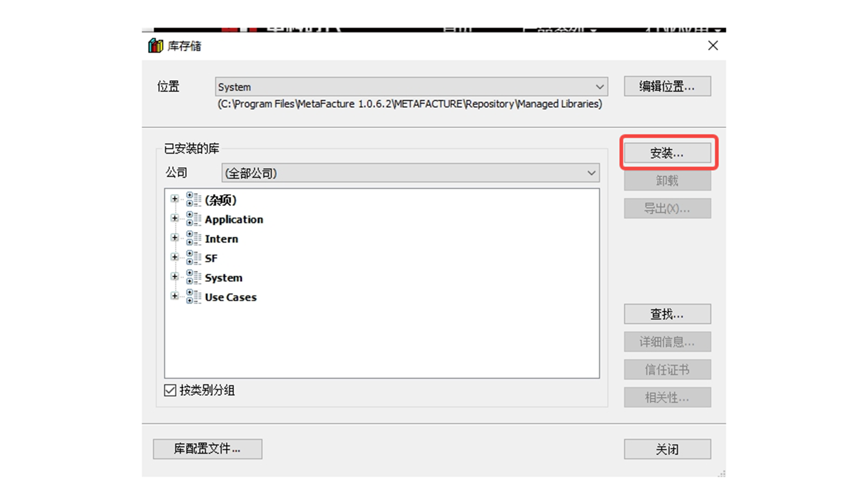Select the System tree item label

(223, 277)
